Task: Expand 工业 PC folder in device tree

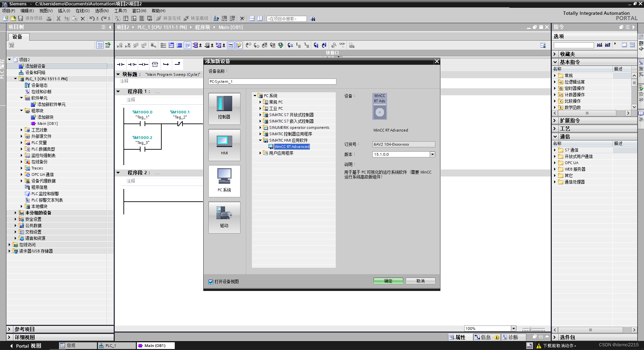Action: (x=260, y=108)
